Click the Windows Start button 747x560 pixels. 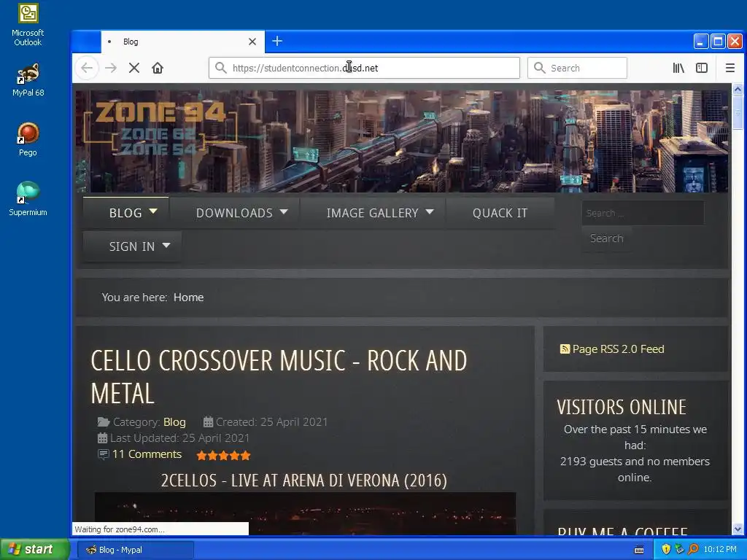click(x=35, y=550)
